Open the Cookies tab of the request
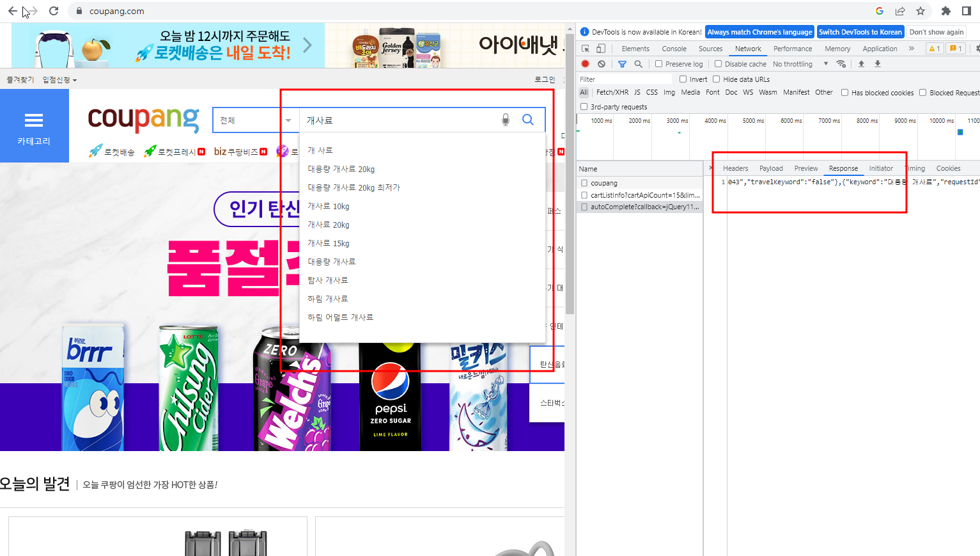Image resolution: width=980 pixels, height=556 pixels. point(948,168)
